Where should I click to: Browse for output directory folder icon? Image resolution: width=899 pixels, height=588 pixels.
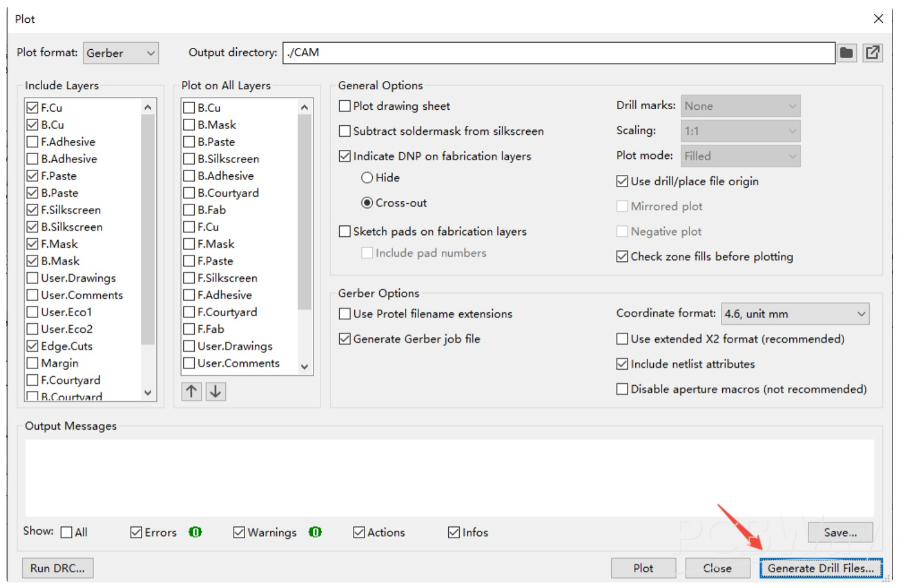click(846, 53)
